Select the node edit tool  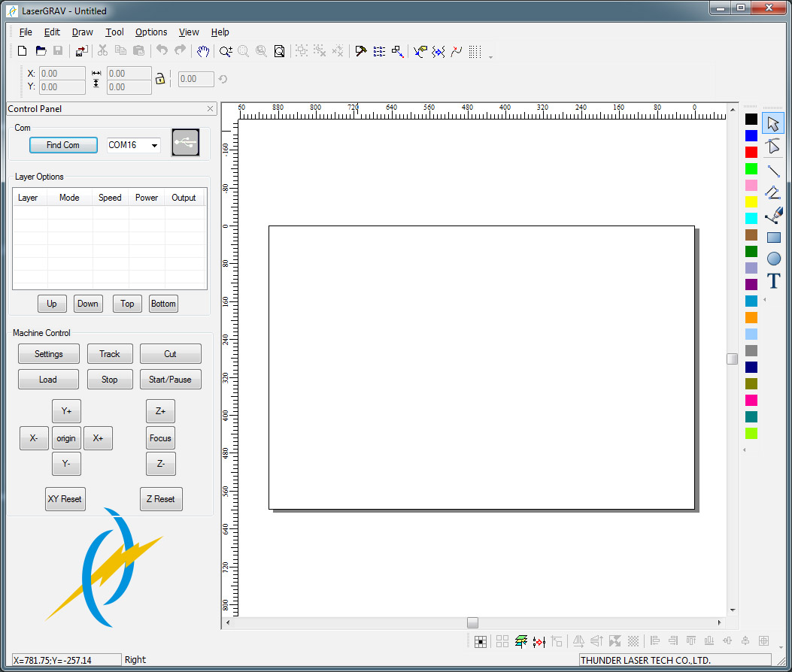(773, 146)
